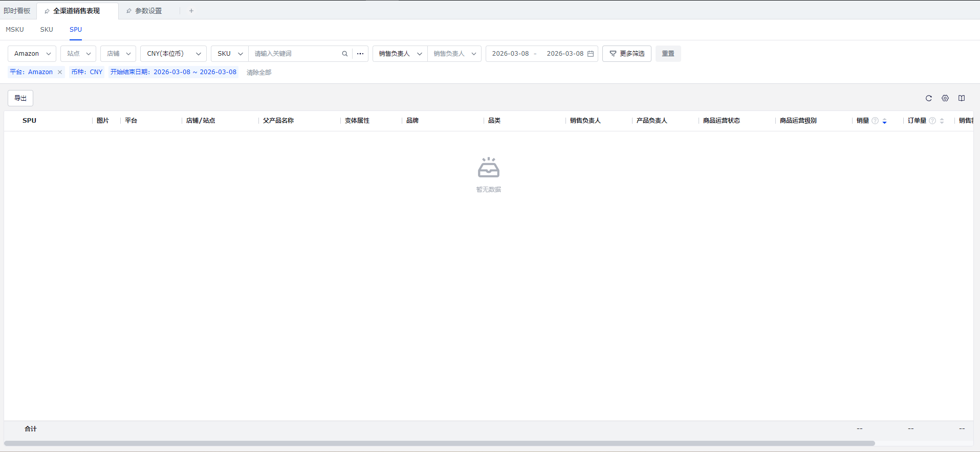The width and height of the screenshot is (980, 452).
Task: Expand the Amazon platform dropdown
Action: click(32, 54)
